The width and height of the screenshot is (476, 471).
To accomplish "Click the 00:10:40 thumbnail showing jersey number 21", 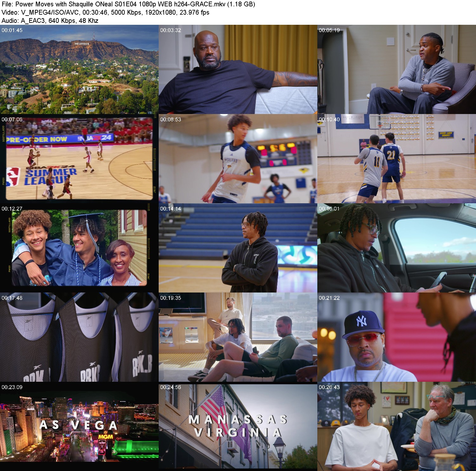I will coord(397,159).
